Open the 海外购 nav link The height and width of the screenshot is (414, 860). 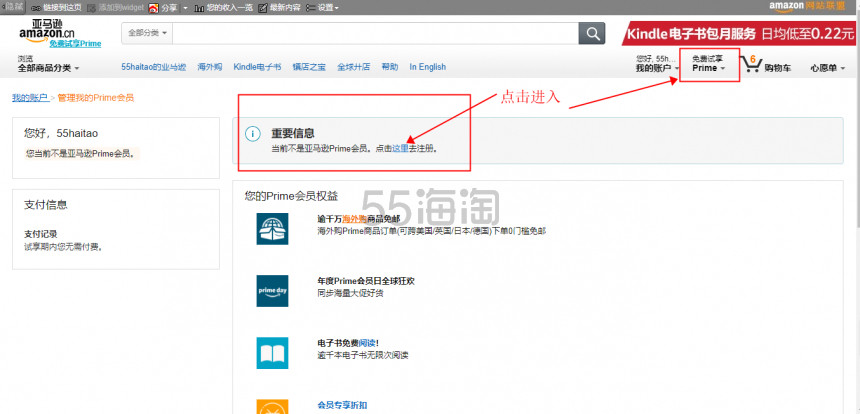point(210,67)
